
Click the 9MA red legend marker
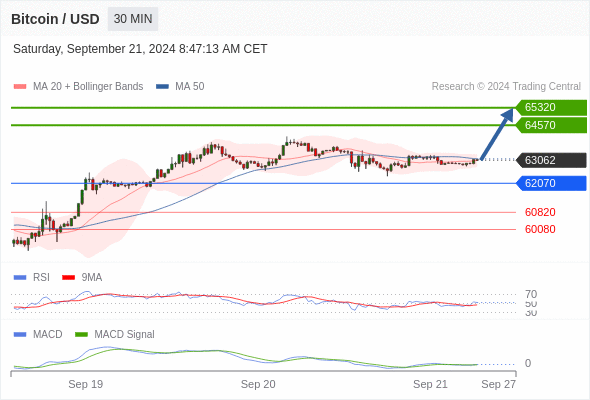click(x=68, y=278)
